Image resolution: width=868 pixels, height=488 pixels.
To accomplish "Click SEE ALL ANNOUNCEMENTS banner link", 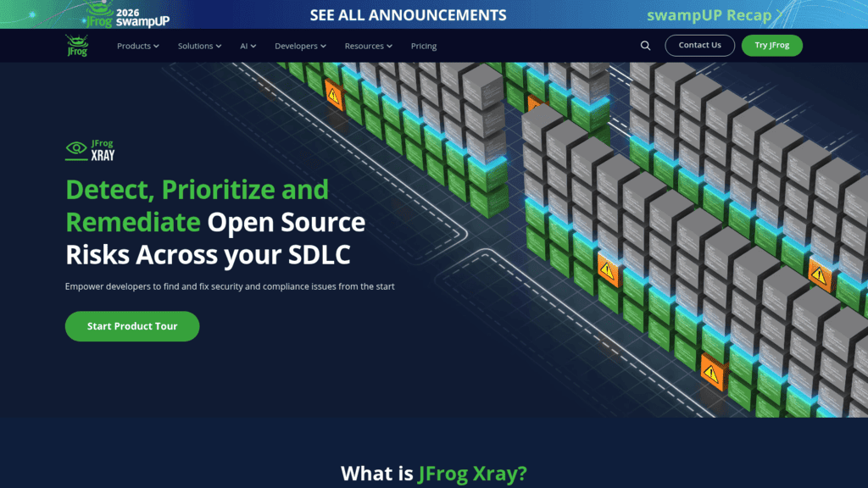I will tap(408, 15).
